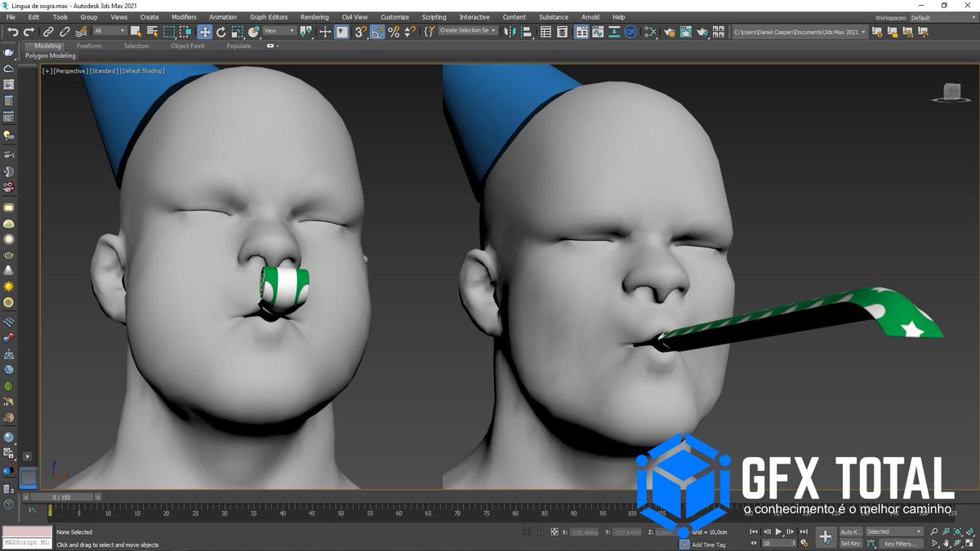Click the Mirror tool icon
The image size is (980, 551).
(509, 32)
